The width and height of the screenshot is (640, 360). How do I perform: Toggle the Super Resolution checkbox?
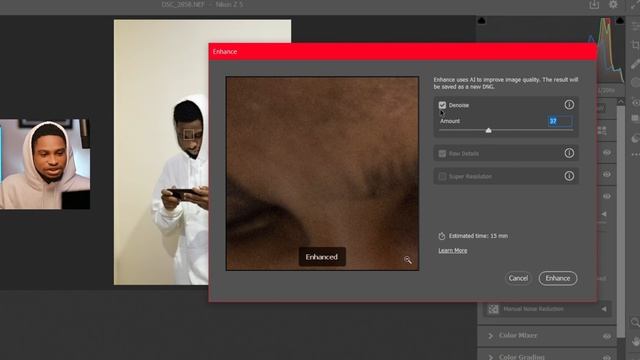point(442,176)
